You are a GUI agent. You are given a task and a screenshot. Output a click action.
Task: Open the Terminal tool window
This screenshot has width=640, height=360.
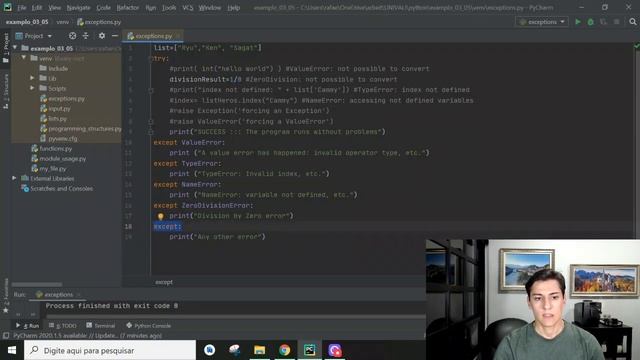pos(101,326)
